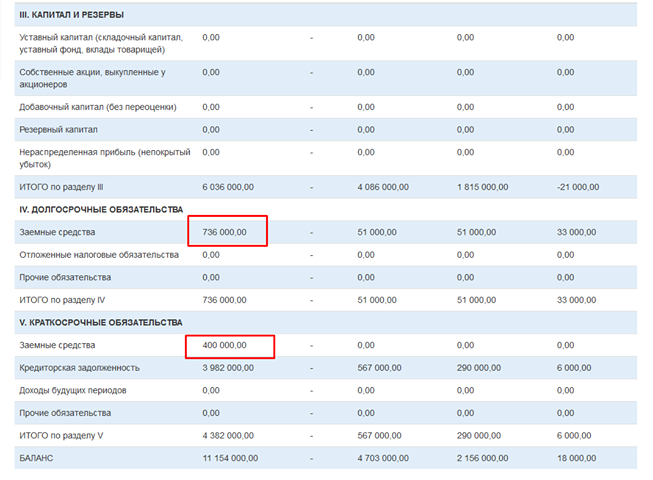
Task: Select the IV. ДОЛГОСРОЧНЫЕ ОБЯЗАТЕЛЬСТВА section header
Action: point(101,210)
